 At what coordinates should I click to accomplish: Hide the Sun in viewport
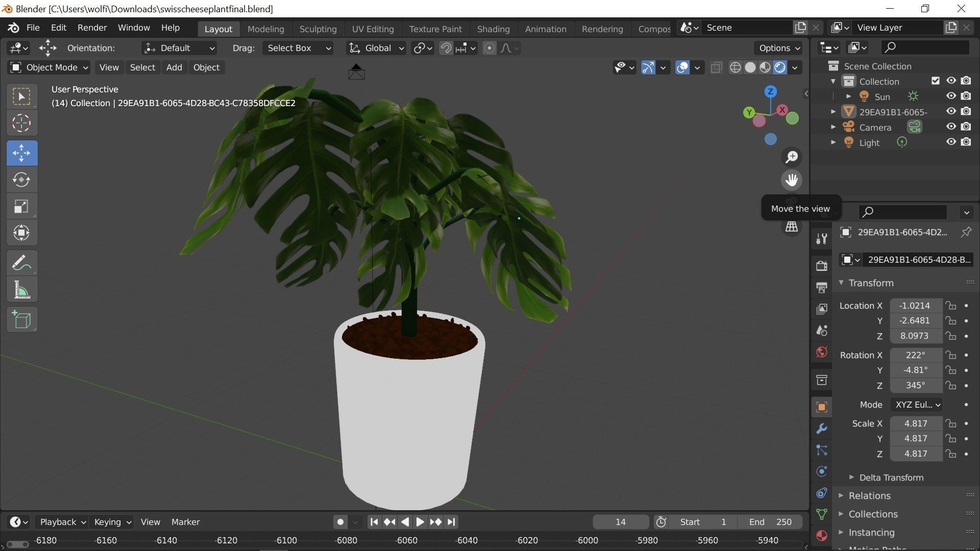pos(950,96)
